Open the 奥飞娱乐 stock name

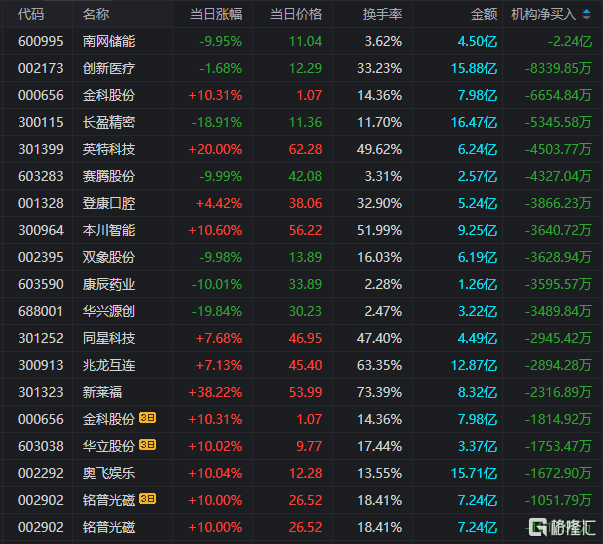109,473
